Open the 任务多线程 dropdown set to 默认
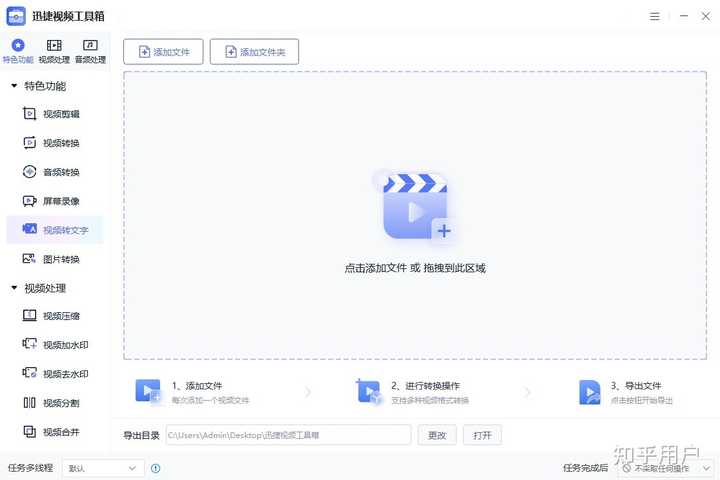The height and width of the screenshot is (480, 720). [103, 468]
